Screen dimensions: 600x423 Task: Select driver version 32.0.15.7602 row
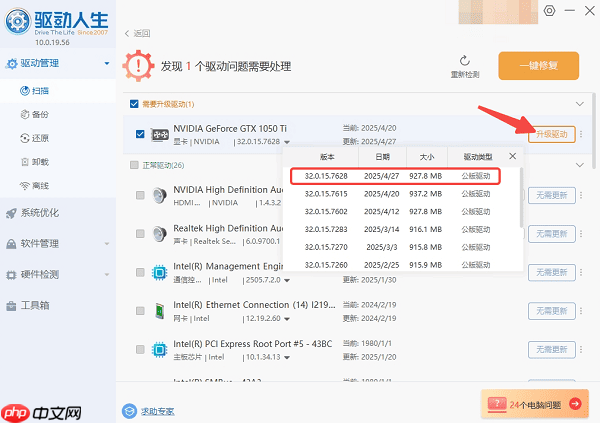(x=401, y=211)
